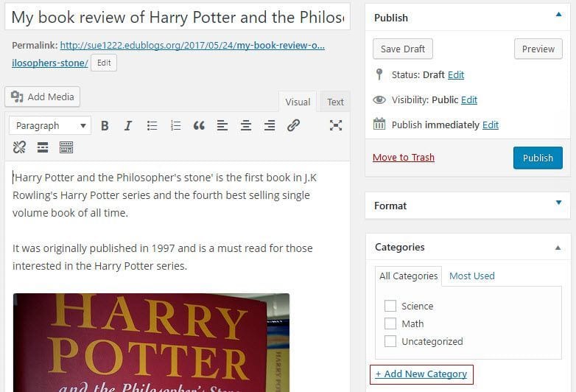The height and width of the screenshot is (392, 576).
Task: Click Move to Trash link
Action: pos(404,157)
